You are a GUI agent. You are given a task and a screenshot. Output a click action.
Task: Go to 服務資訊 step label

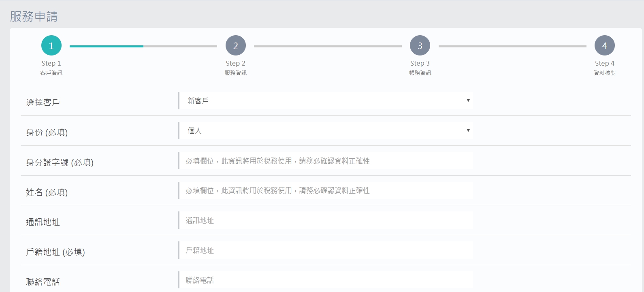[236, 73]
